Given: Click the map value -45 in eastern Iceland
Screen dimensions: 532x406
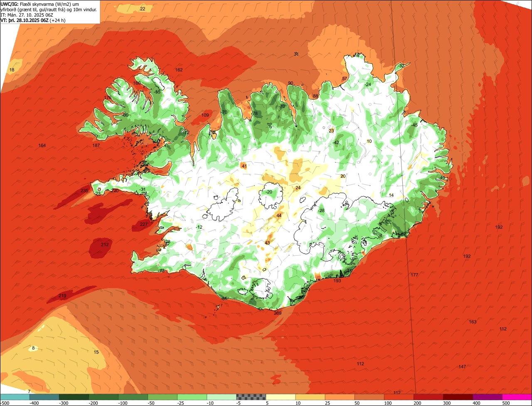Looking at the screenshot, I should point(414,125).
